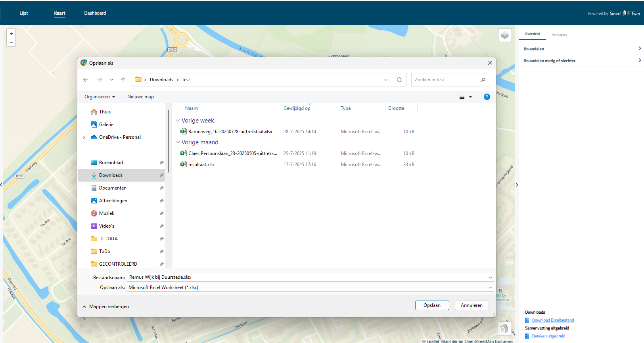Switch to the Dashboard tab

(x=95, y=13)
